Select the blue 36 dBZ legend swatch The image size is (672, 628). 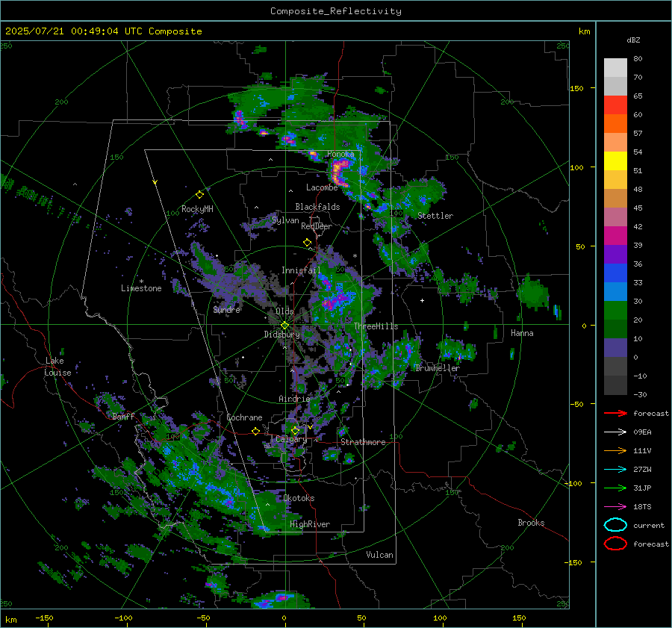[615, 273]
